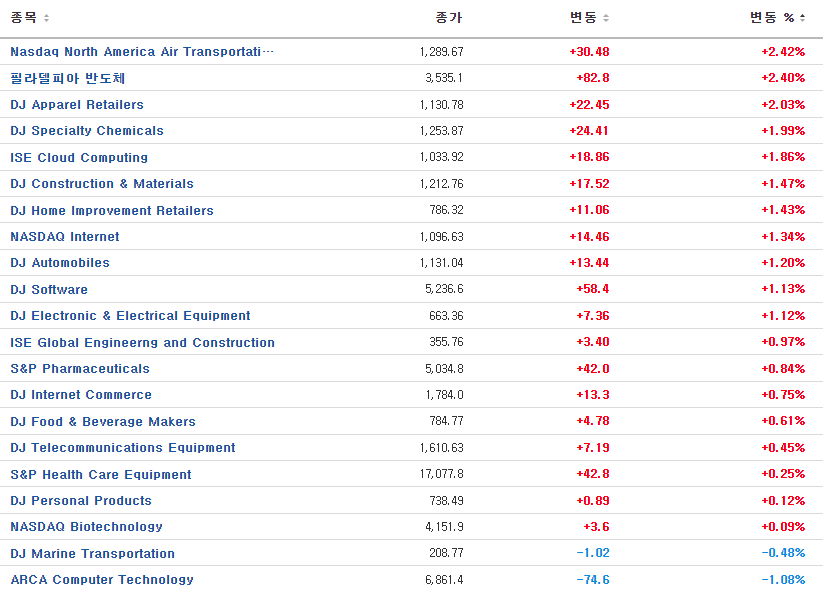This screenshot has width=823, height=601.
Task: Sort by the 종목 column sort arrows
Action: point(46,18)
